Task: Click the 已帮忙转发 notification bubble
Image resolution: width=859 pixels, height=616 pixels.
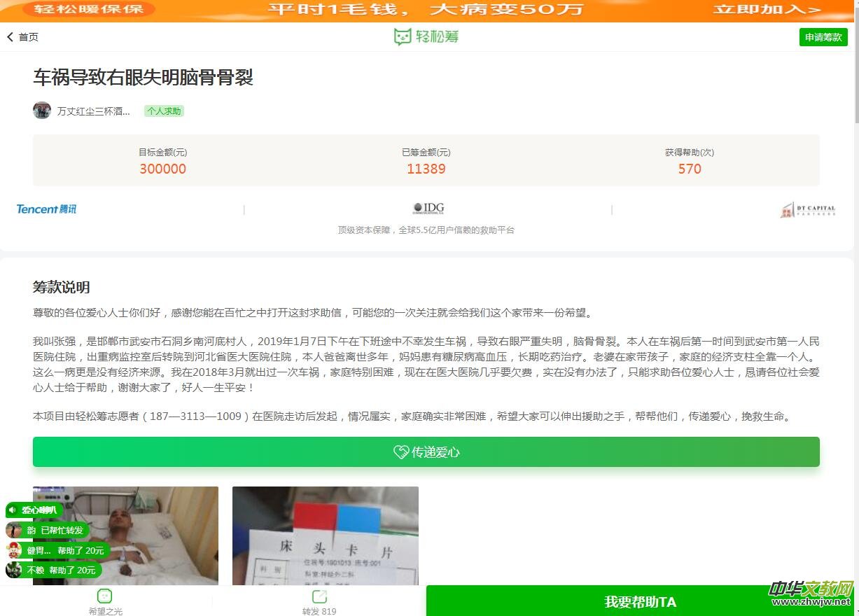Action: pyautogui.click(x=48, y=531)
